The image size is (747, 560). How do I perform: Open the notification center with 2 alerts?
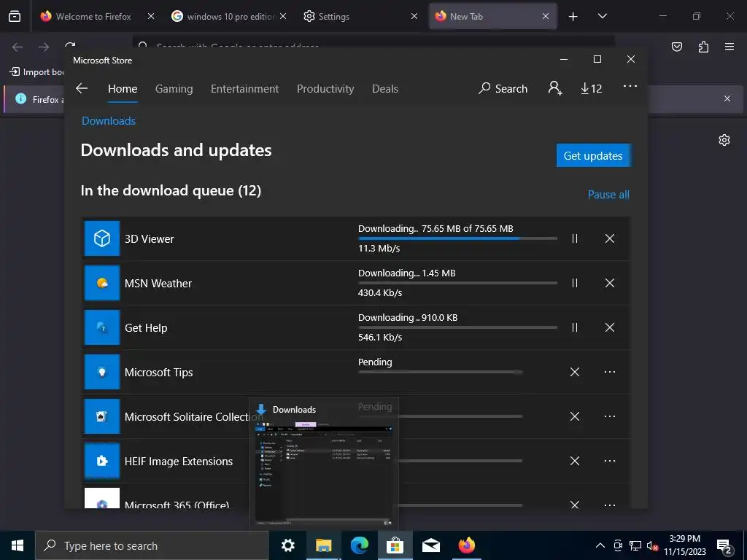[724, 547]
